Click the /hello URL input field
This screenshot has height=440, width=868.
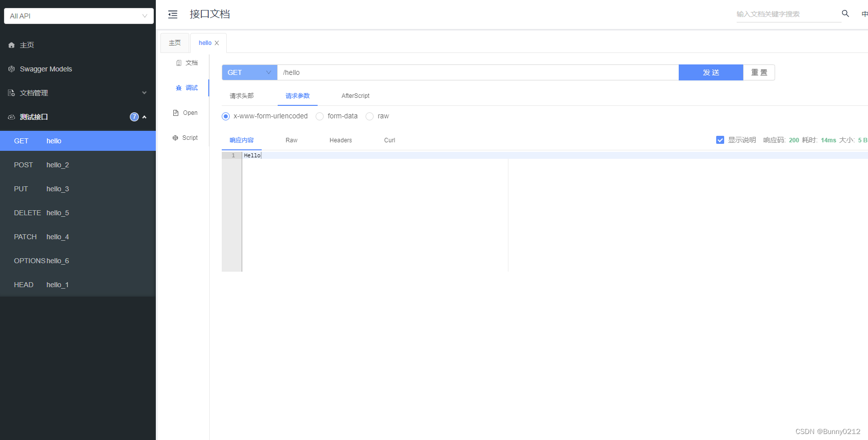point(478,72)
